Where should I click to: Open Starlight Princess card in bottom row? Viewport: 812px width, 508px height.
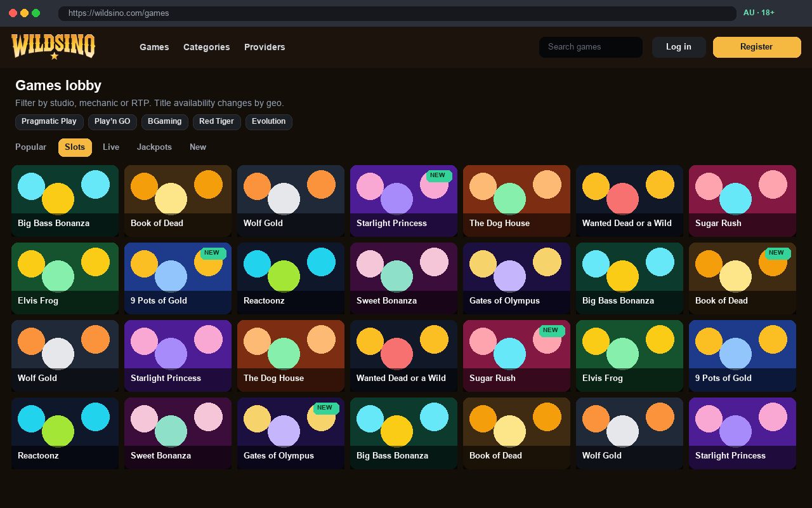point(742,433)
